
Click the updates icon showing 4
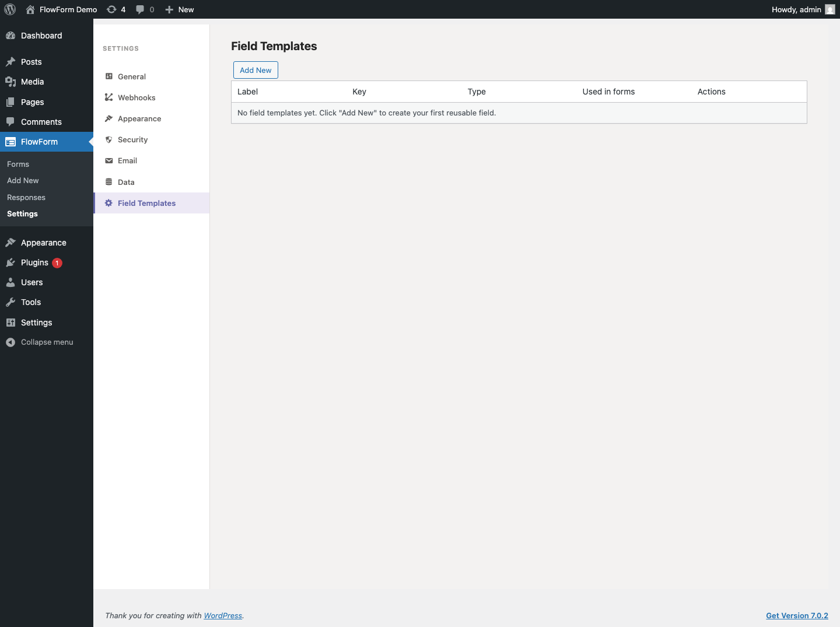coord(111,9)
